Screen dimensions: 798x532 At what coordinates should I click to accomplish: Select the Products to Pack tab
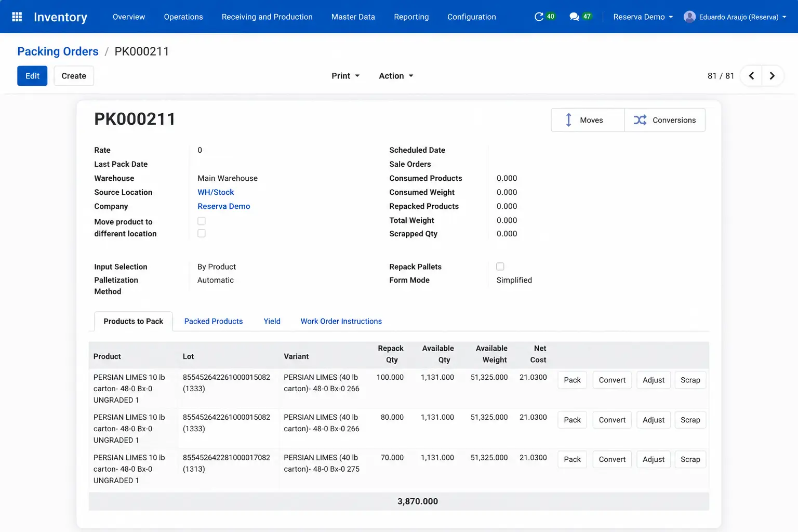click(x=134, y=321)
